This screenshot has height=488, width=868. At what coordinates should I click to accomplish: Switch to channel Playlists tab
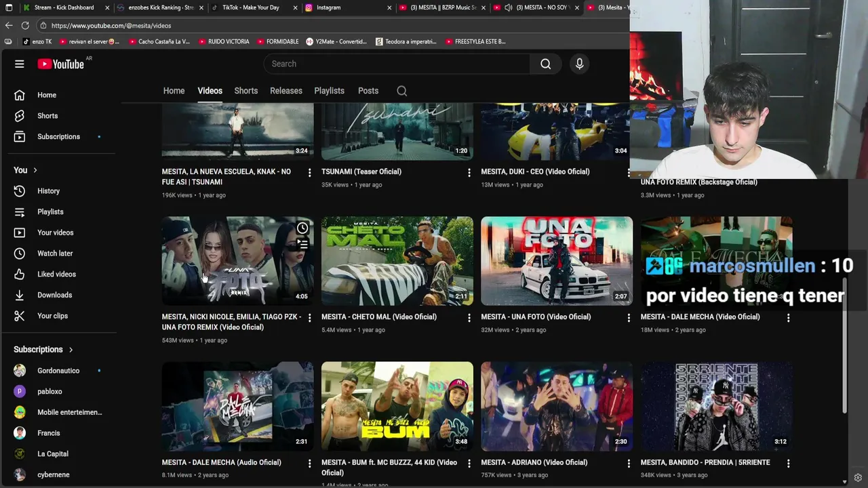329,91
